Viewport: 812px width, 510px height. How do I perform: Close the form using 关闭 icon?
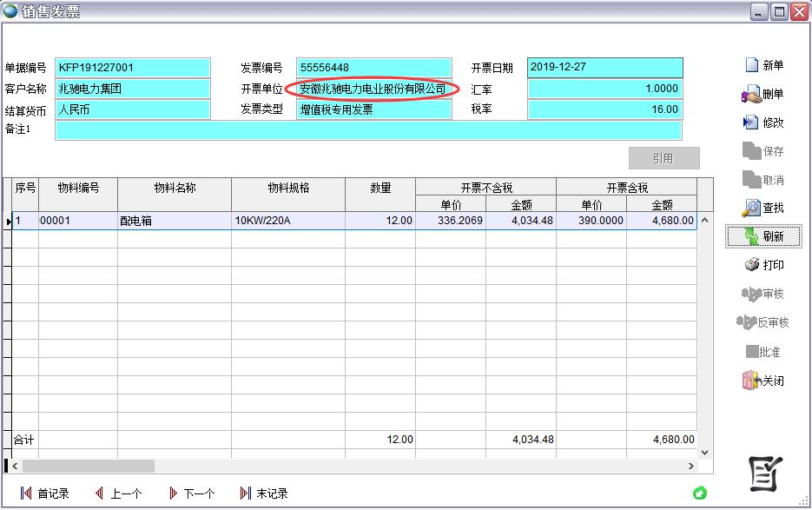point(752,381)
